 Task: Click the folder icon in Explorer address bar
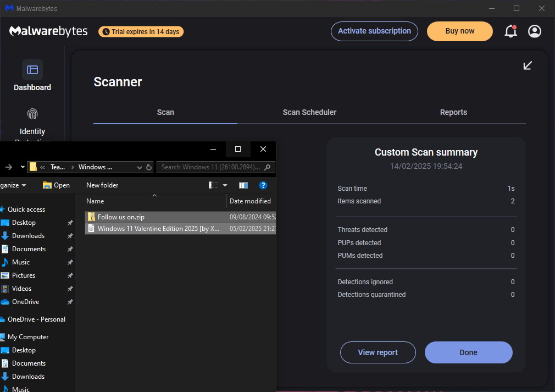(x=34, y=167)
